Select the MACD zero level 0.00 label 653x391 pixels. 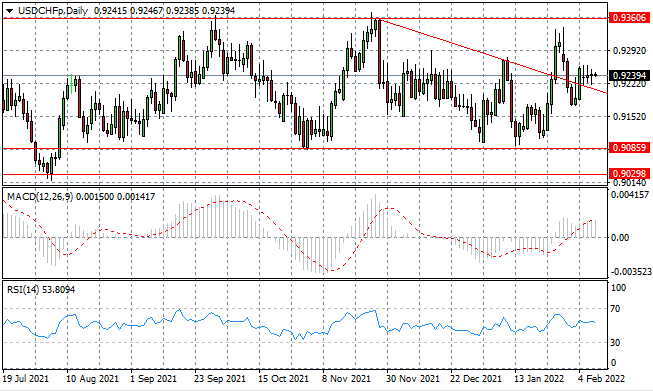click(x=620, y=238)
